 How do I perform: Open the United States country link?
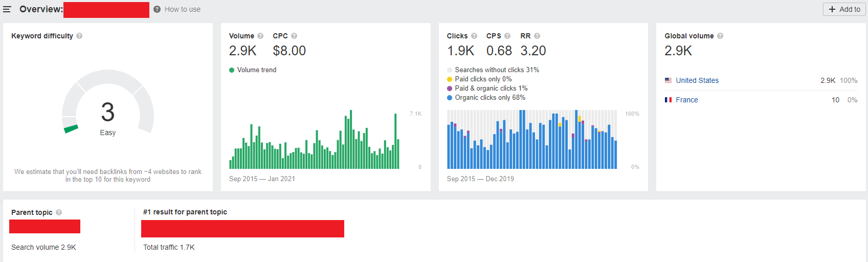pyautogui.click(x=697, y=80)
